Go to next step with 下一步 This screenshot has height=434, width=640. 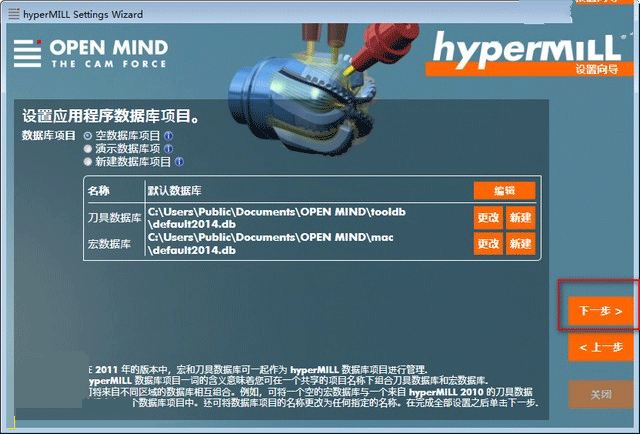(x=601, y=311)
